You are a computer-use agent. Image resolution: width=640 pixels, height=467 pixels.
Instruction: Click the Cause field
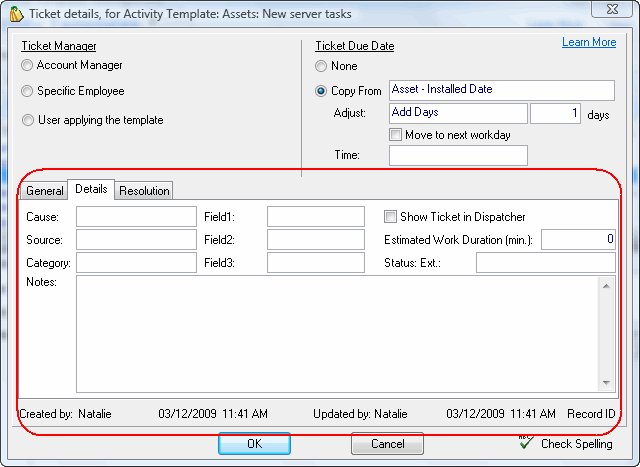coord(136,217)
